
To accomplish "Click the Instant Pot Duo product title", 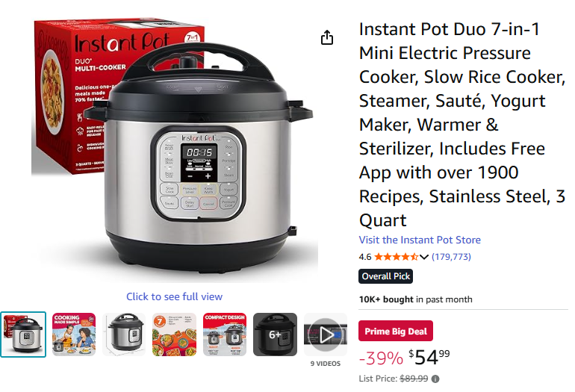I will pyautogui.click(x=462, y=125).
